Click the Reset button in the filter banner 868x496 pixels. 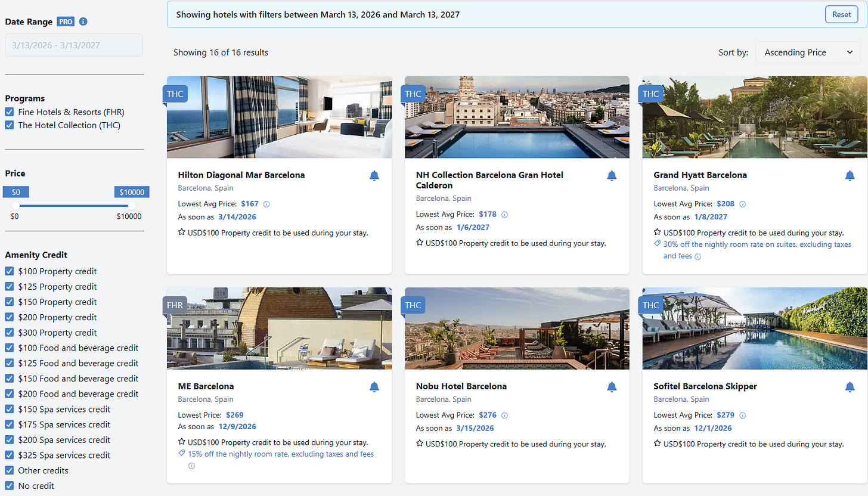(x=841, y=14)
